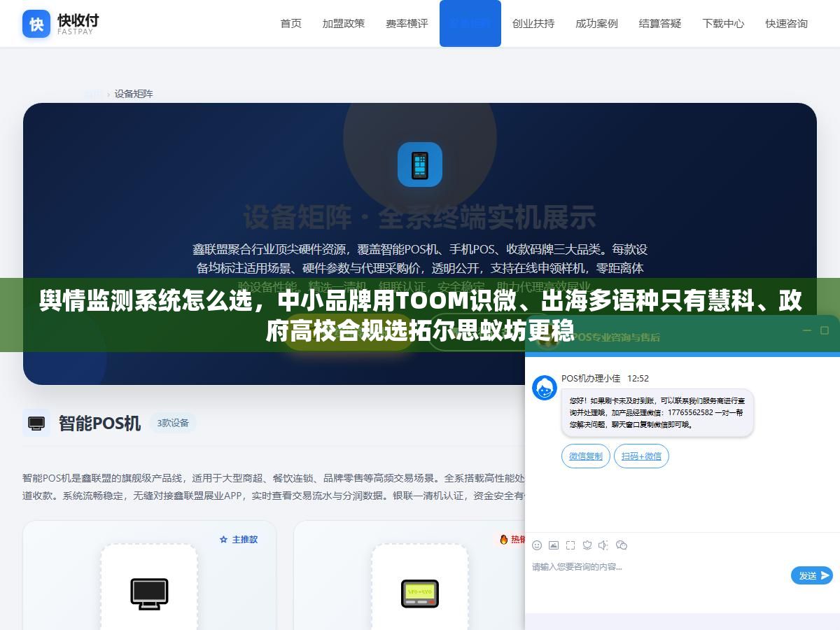Select the highlighted blue navigation tab
This screenshot has height=630, width=840.
pyautogui.click(x=470, y=23)
